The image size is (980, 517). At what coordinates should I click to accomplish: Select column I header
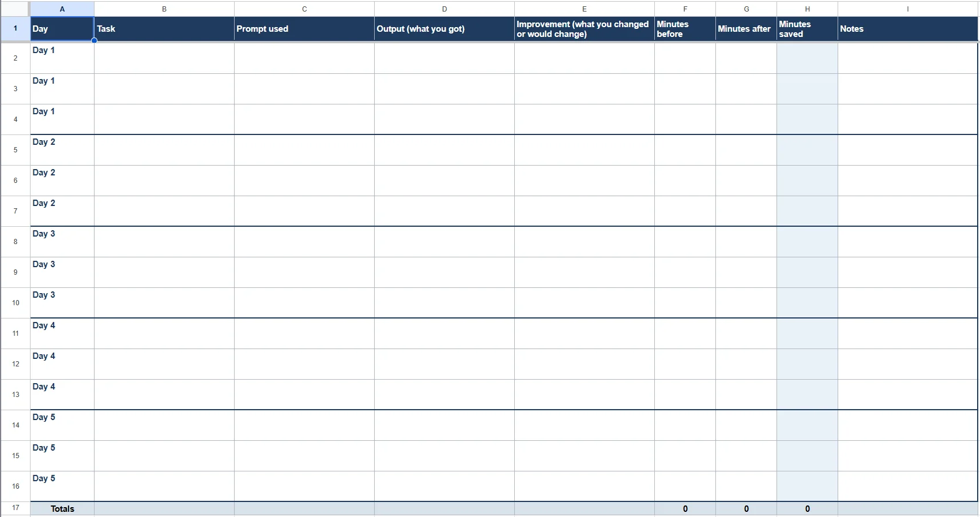908,9
